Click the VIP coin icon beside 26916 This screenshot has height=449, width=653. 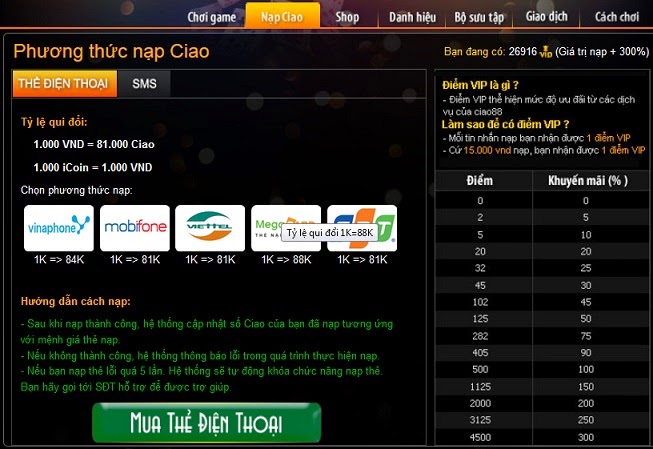[x=545, y=52]
